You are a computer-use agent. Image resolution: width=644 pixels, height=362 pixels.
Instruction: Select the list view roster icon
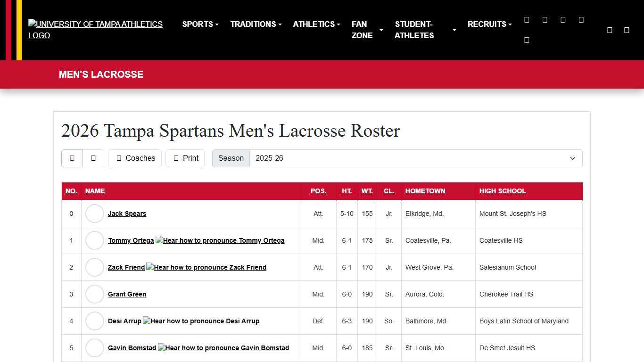click(x=72, y=158)
